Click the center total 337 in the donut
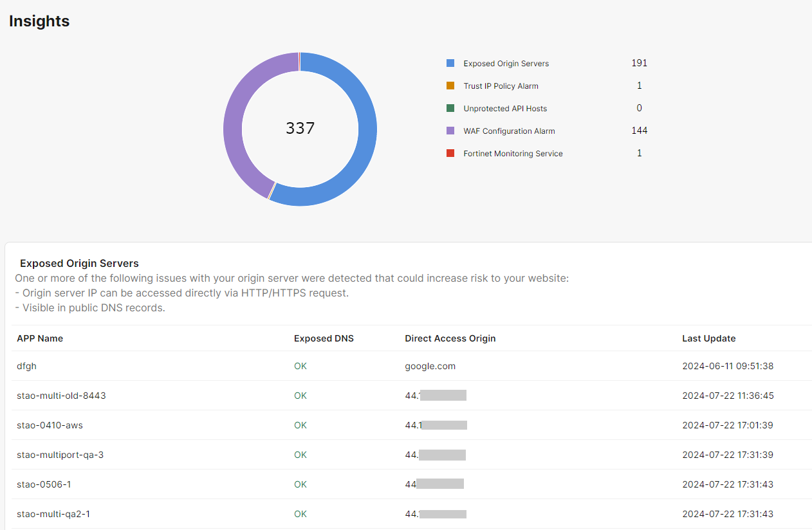Screen dimensions: 812x530 pyautogui.click(x=300, y=129)
